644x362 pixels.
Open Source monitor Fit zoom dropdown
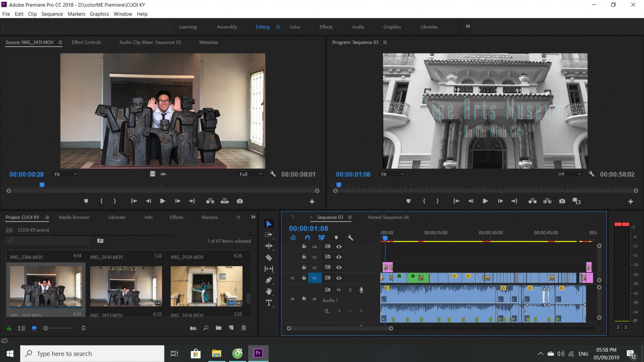coord(66,174)
